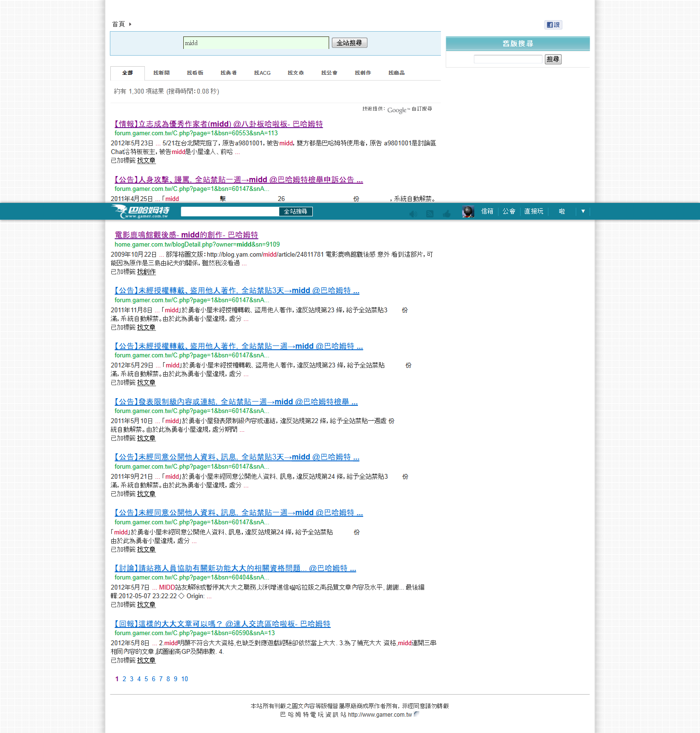Open result 未經同意公開他人資料 全站禁貼3天
Screen dimensions: 700x733
(237, 457)
